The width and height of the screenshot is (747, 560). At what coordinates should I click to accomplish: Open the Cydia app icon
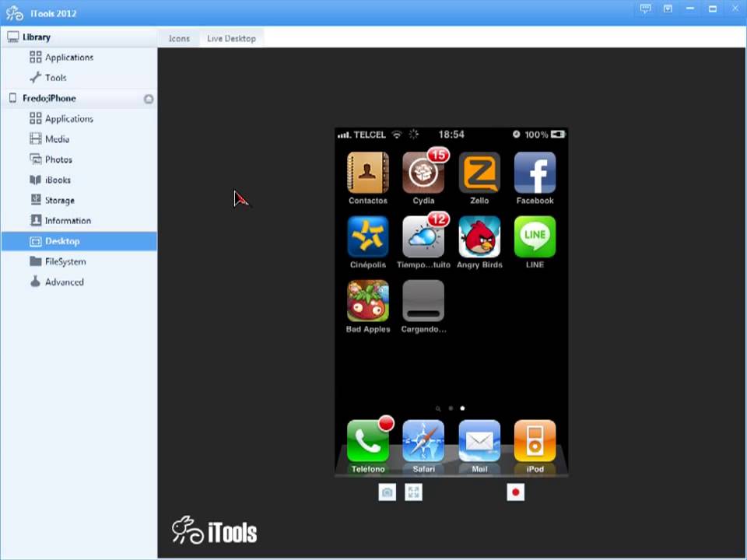point(423,173)
